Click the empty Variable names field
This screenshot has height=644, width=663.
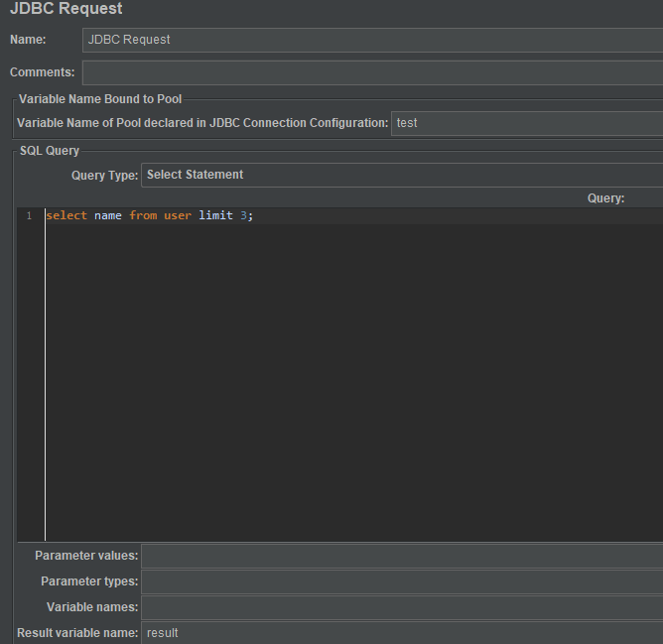(401, 607)
